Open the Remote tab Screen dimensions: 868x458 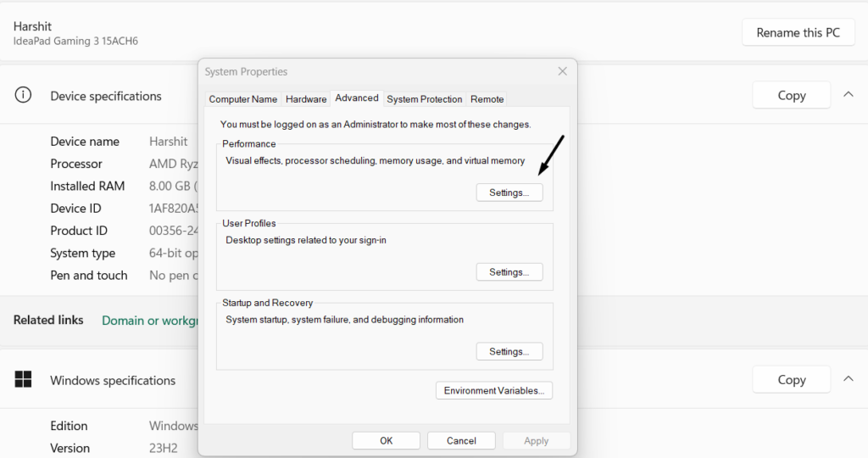click(x=487, y=99)
